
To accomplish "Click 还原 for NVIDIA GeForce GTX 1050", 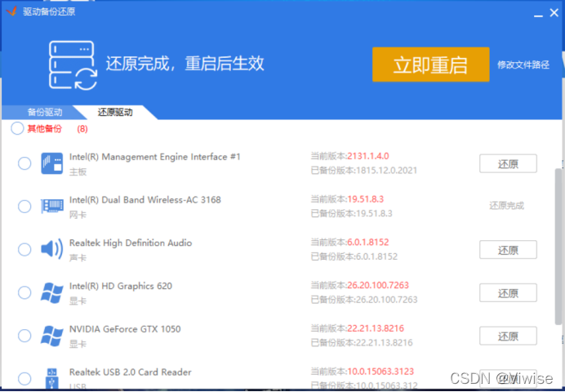I will tap(508, 336).
